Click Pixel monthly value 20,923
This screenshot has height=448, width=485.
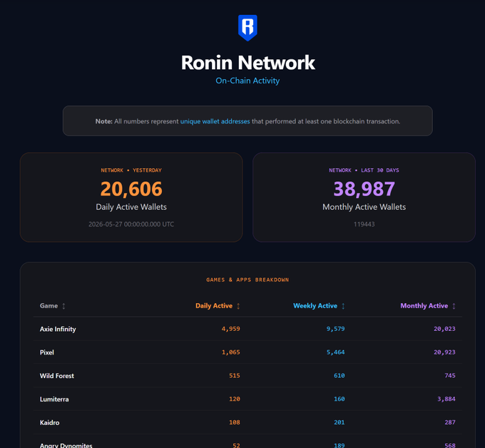pyautogui.click(x=444, y=352)
